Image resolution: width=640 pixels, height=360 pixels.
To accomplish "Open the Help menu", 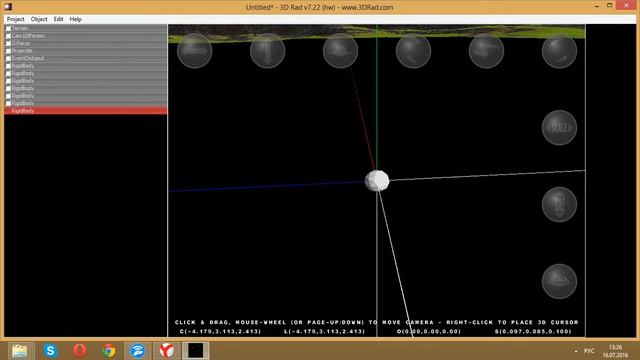I will pos(76,19).
